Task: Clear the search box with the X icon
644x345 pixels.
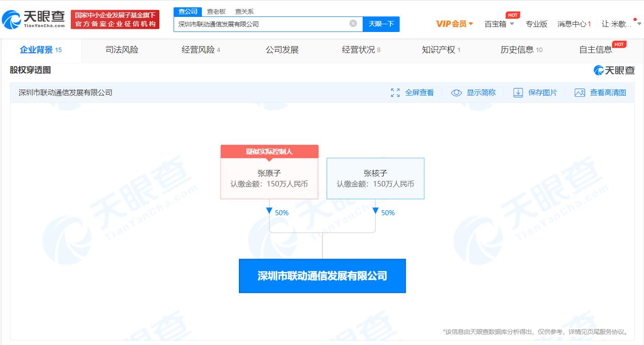Action: 353,23
